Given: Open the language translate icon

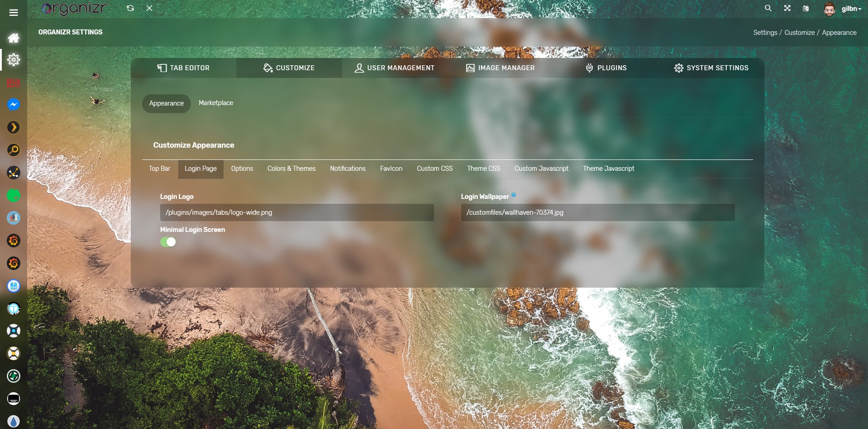Looking at the screenshot, I should pyautogui.click(x=806, y=8).
